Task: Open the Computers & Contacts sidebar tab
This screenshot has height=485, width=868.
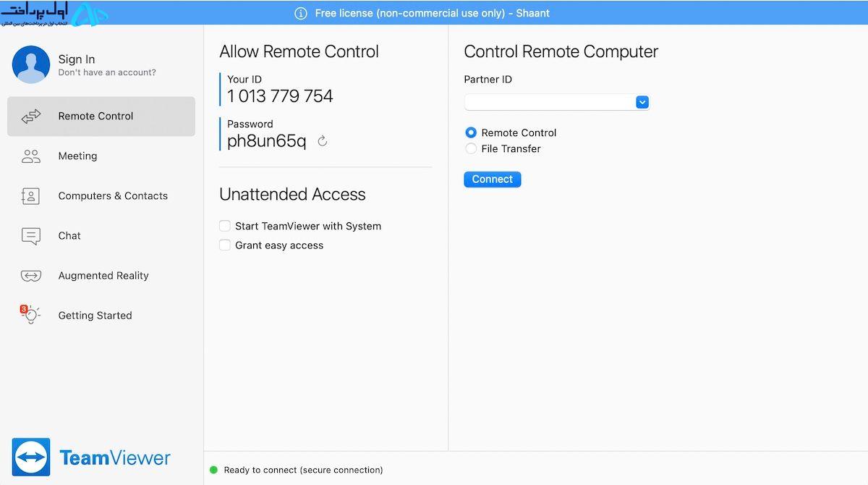Action: tap(101, 196)
